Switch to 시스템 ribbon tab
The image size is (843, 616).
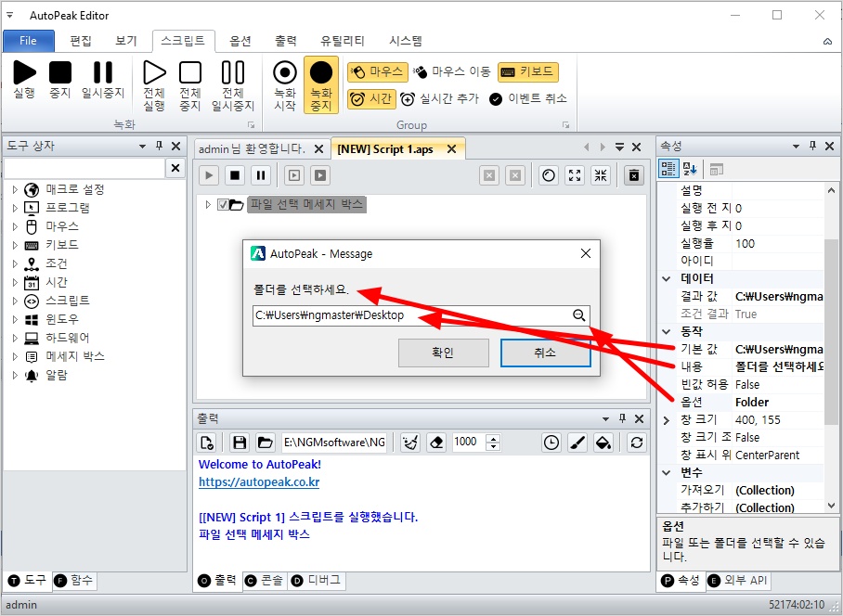pos(406,41)
